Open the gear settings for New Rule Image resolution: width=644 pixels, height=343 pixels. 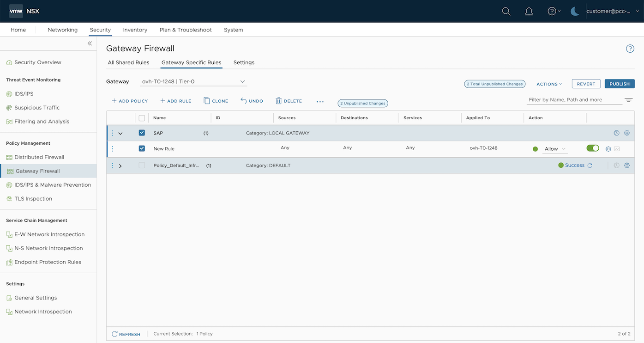pyautogui.click(x=608, y=149)
